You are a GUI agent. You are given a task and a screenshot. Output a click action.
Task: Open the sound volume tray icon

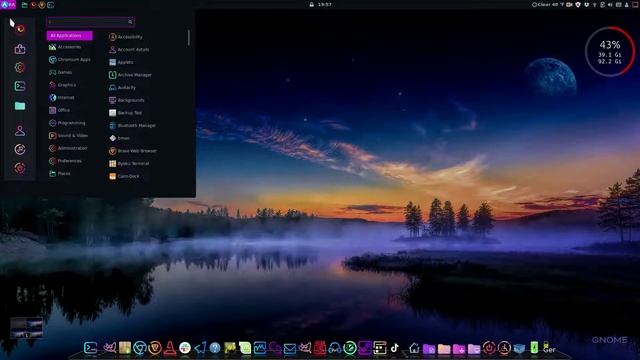click(x=611, y=4)
